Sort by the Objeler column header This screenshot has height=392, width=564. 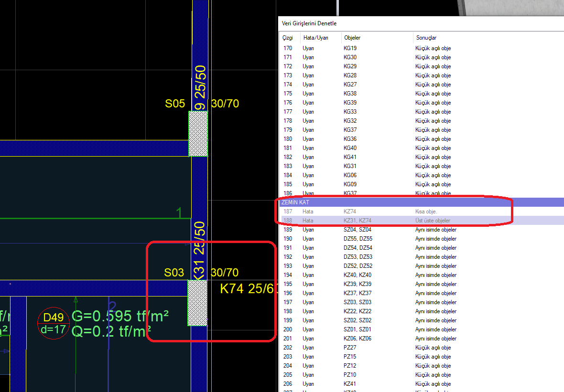click(x=352, y=38)
